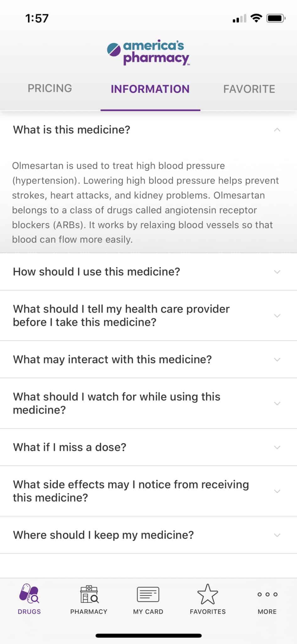The image size is (297, 644).
Task: Expand 'What if I miss a dose?' chevron
Action: pos(277,447)
